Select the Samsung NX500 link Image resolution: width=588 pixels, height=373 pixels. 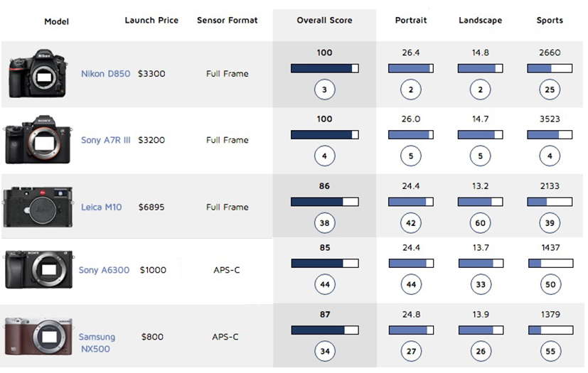click(x=97, y=342)
